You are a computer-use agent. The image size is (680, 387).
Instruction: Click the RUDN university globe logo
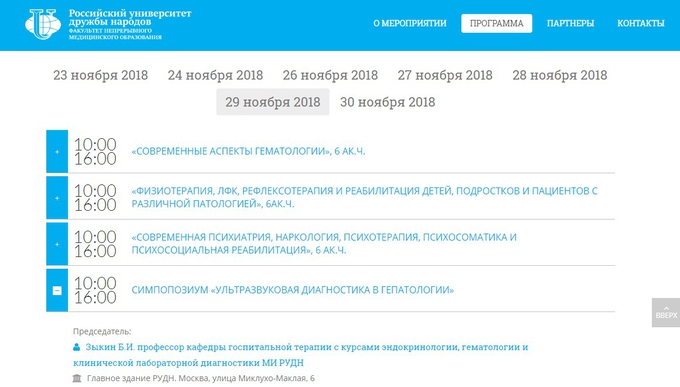pyautogui.click(x=43, y=24)
